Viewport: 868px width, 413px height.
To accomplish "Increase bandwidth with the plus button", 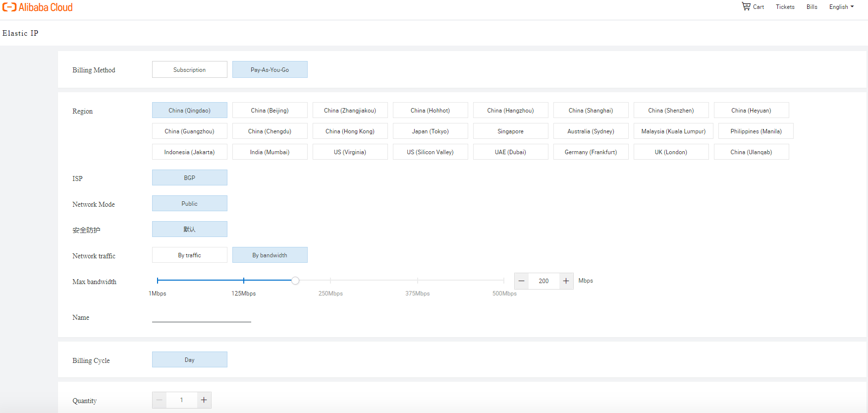I will [x=566, y=281].
